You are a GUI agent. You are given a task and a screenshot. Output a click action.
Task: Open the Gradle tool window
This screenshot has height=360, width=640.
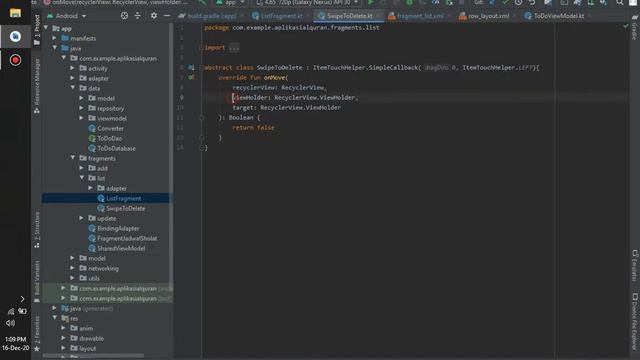coord(635,27)
